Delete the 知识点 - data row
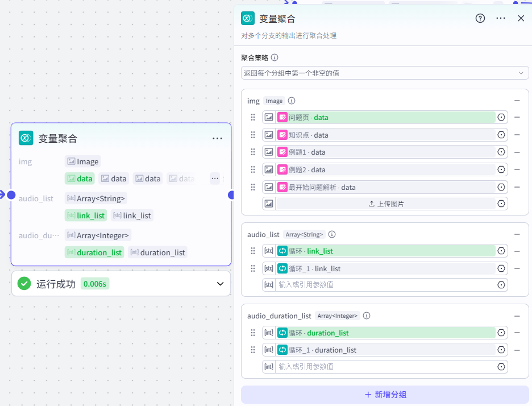Viewport: 532px width, 406px height. point(517,135)
